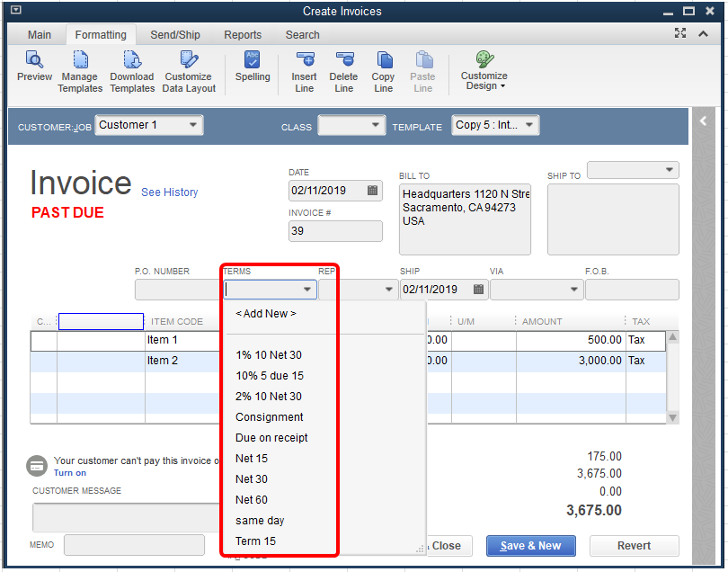The image size is (728, 572).
Task: Select Net 30 from the terms list
Action: pyautogui.click(x=252, y=479)
